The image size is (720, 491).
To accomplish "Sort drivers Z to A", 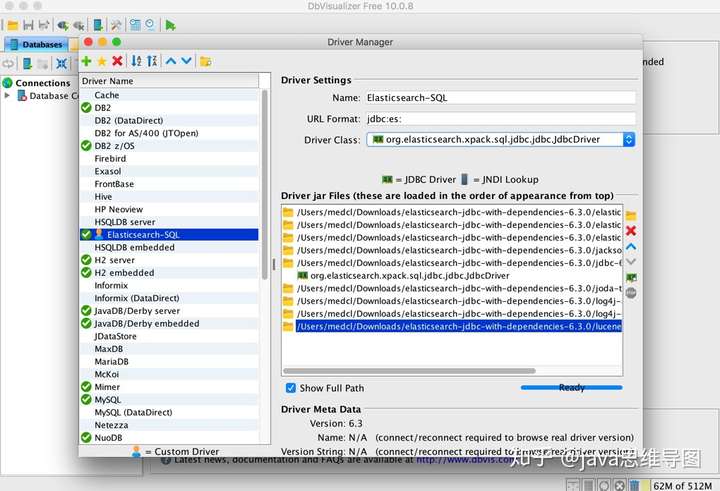I will tap(152, 61).
